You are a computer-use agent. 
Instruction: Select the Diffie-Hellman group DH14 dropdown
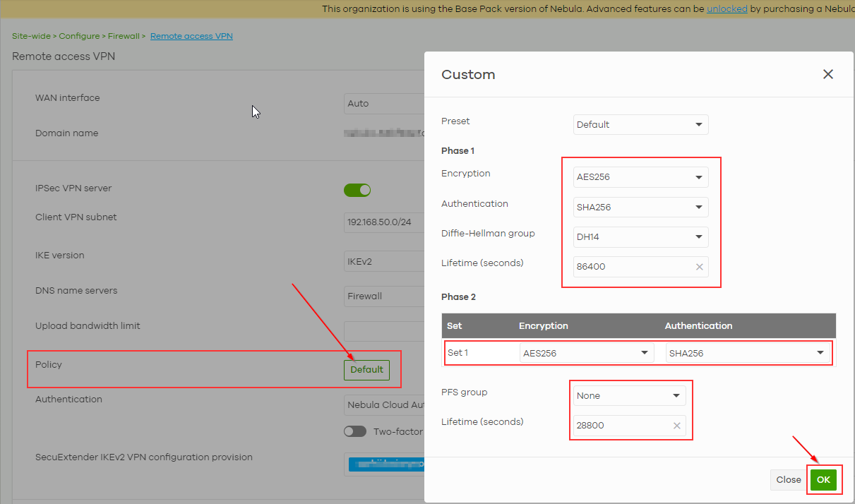pos(640,237)
